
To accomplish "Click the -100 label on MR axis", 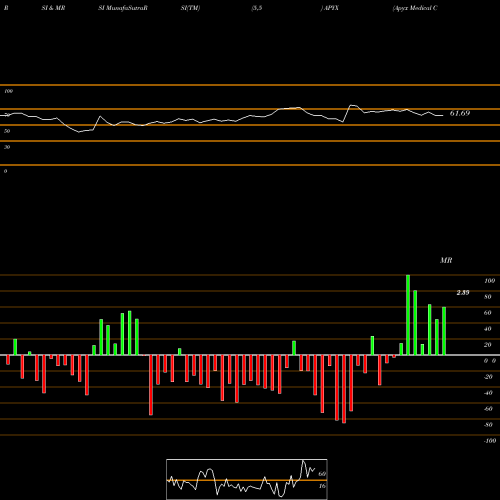I will click(x=490, y=441).
